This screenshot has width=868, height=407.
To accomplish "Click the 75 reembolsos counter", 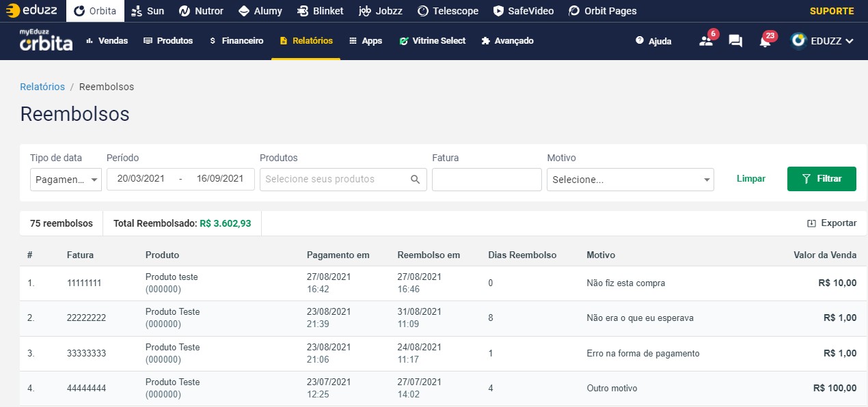I will tap(62, 223).
